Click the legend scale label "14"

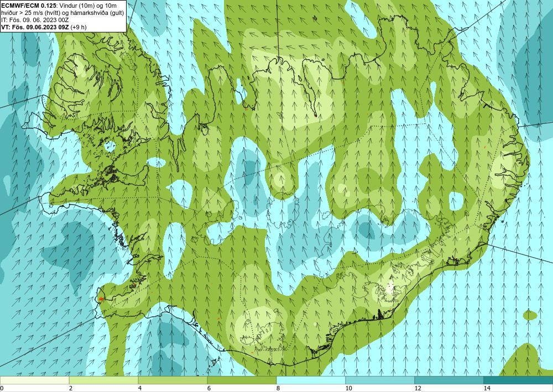487,388
